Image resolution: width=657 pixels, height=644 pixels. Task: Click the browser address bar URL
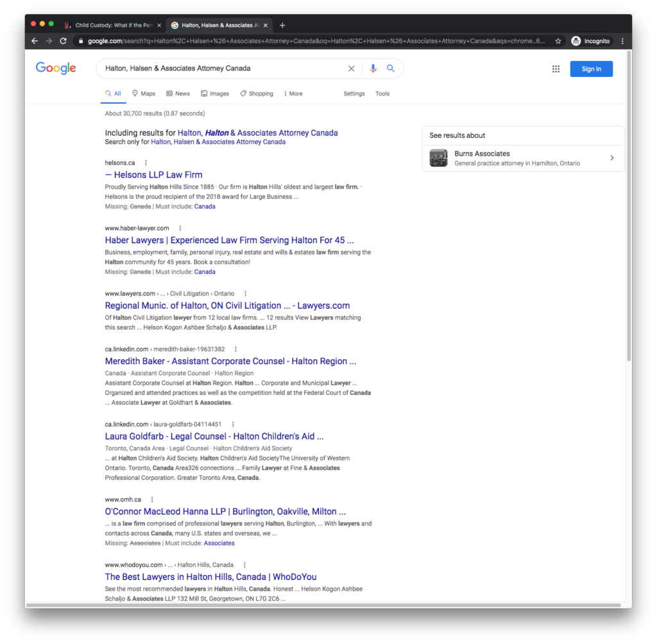pyautogui.click(x=316, y=41)
